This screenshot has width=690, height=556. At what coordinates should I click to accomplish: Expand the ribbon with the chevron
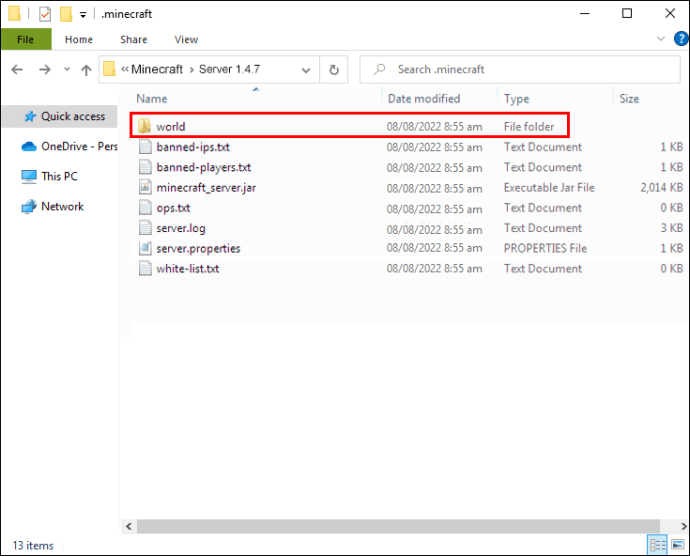[x=661, y=39]
